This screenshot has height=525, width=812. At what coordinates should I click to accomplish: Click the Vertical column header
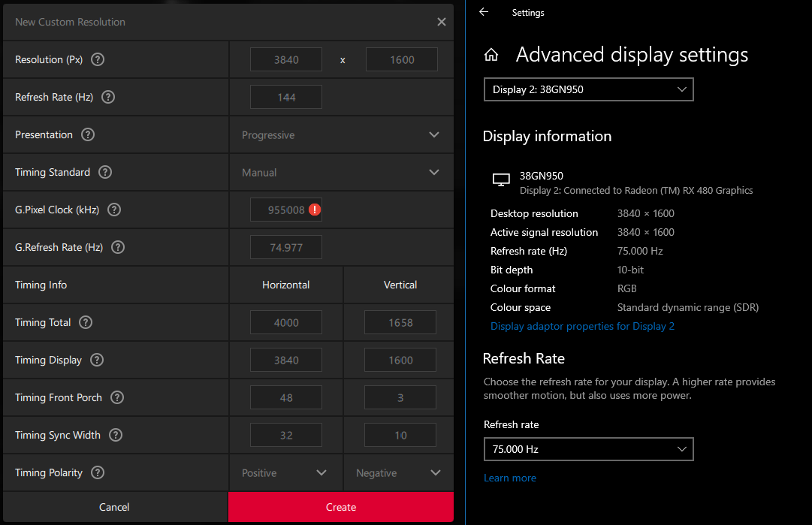pos(400,285)
